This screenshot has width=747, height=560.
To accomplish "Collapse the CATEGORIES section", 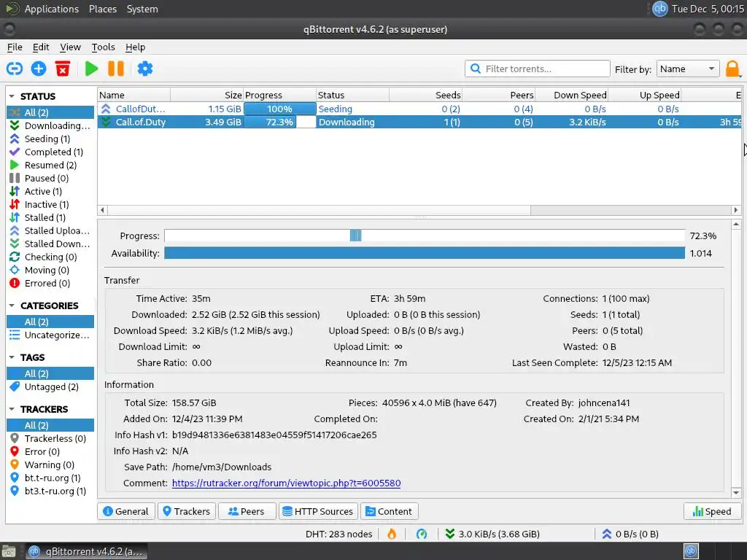I will pyautogui.click(x=12, y=306).
